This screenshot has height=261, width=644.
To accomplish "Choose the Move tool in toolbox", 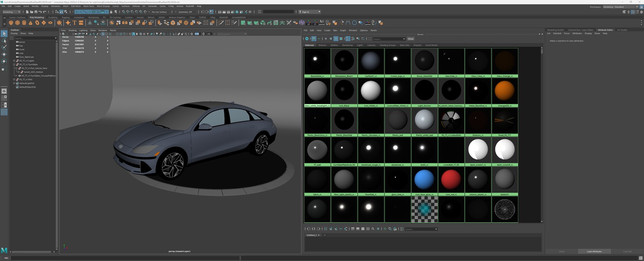I will coord(4,54).
